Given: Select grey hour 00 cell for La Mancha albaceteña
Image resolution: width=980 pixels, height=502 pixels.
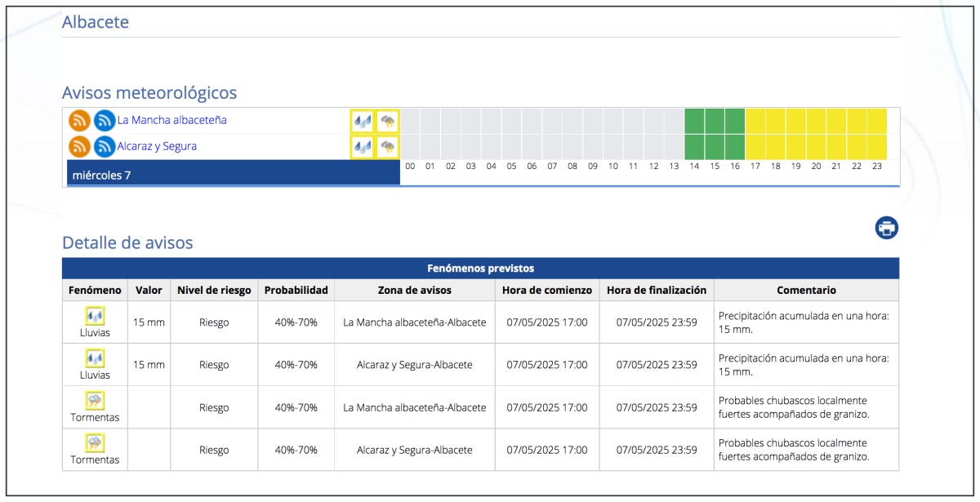Looking at the screenshot, I should click(x=410, y=121).
